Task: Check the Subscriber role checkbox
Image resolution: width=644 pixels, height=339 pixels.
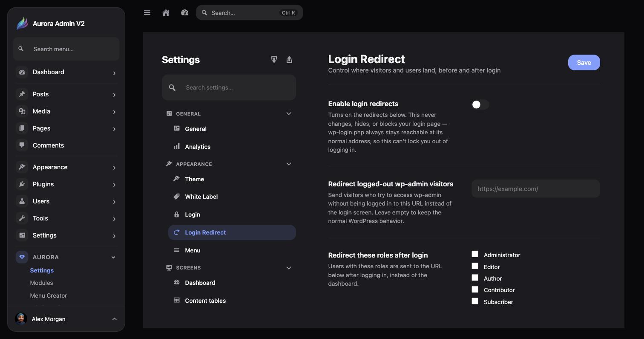Action: pos(475,301)
